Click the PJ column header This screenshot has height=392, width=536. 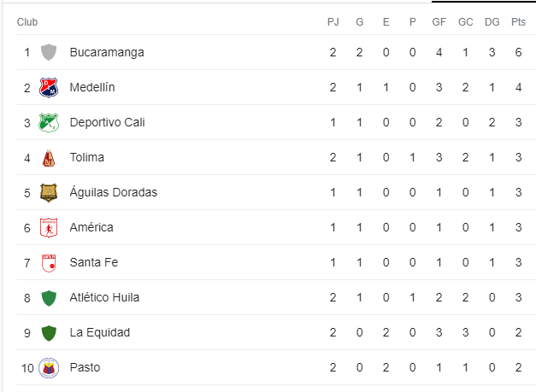(333, 22)
